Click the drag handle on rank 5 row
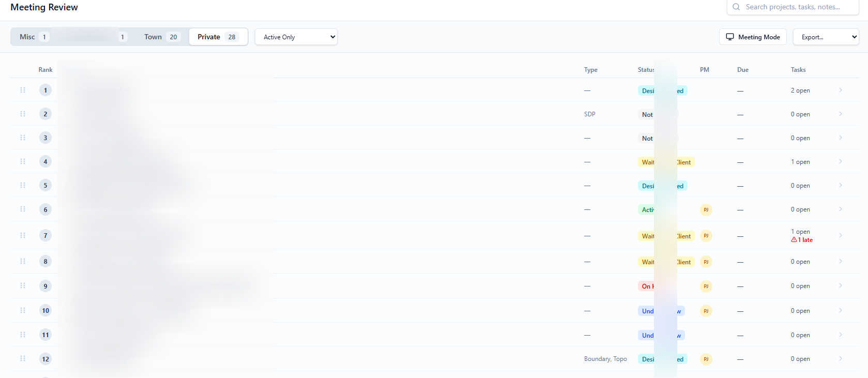Image resolution: width=868 pixels, height=378 pixels. tap(23, 185)
